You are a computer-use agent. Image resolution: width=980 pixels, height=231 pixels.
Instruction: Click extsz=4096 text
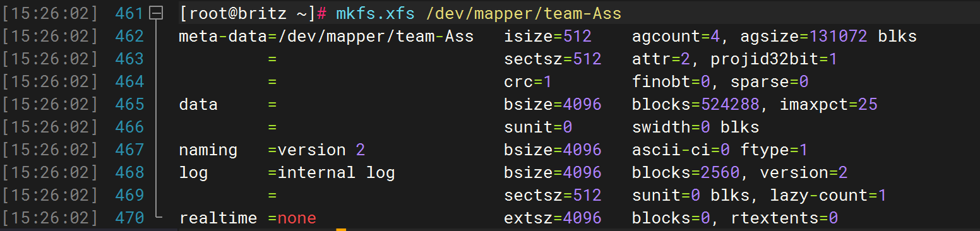553,218
